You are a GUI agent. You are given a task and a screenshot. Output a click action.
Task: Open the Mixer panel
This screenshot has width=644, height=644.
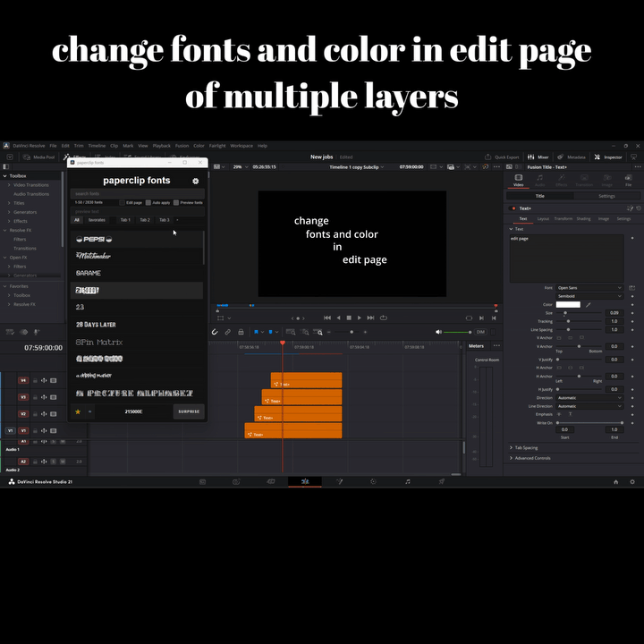tap(538, 157)
